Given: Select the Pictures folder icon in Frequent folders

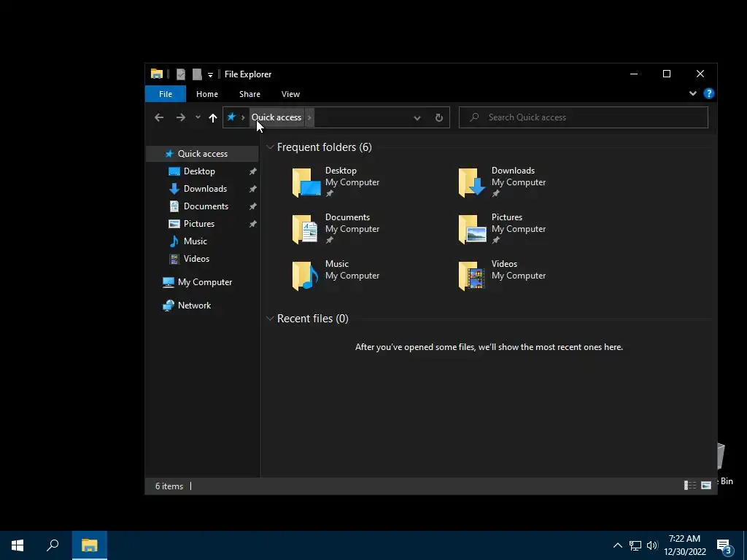Looking at the screenshot, I should pyautogui.click(x=472, y=228).
